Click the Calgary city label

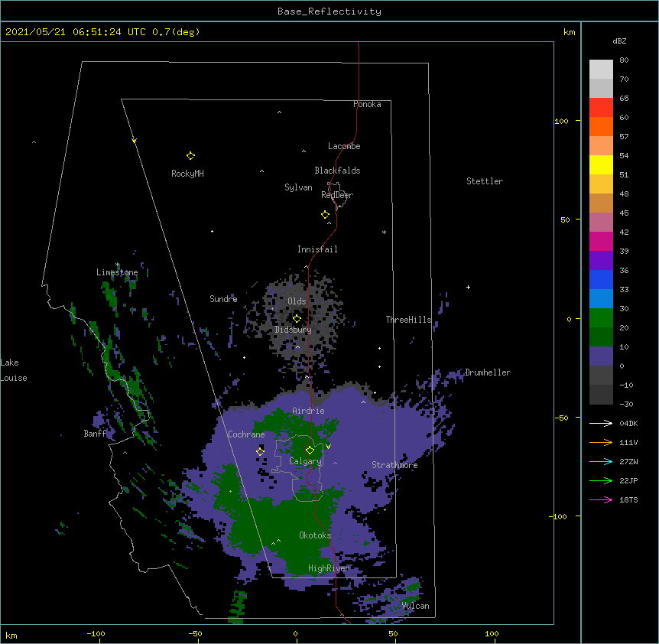tap(305, 461)
